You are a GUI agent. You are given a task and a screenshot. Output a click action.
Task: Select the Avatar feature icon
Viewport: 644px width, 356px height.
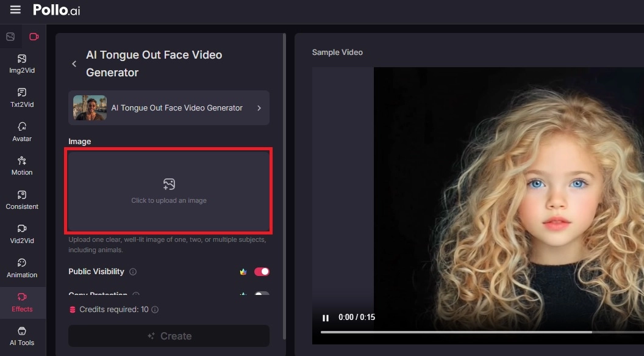coord(21,131)
